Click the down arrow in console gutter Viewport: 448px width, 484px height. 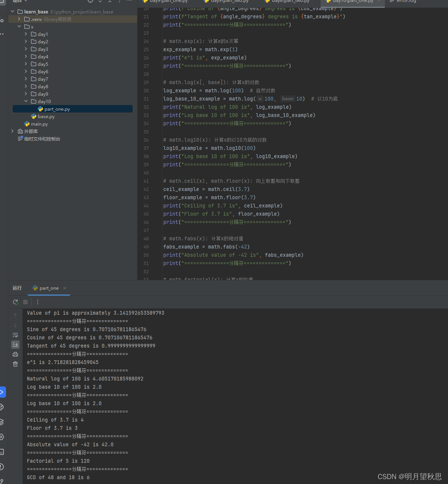pyautogui.click(x=15, y=325)
